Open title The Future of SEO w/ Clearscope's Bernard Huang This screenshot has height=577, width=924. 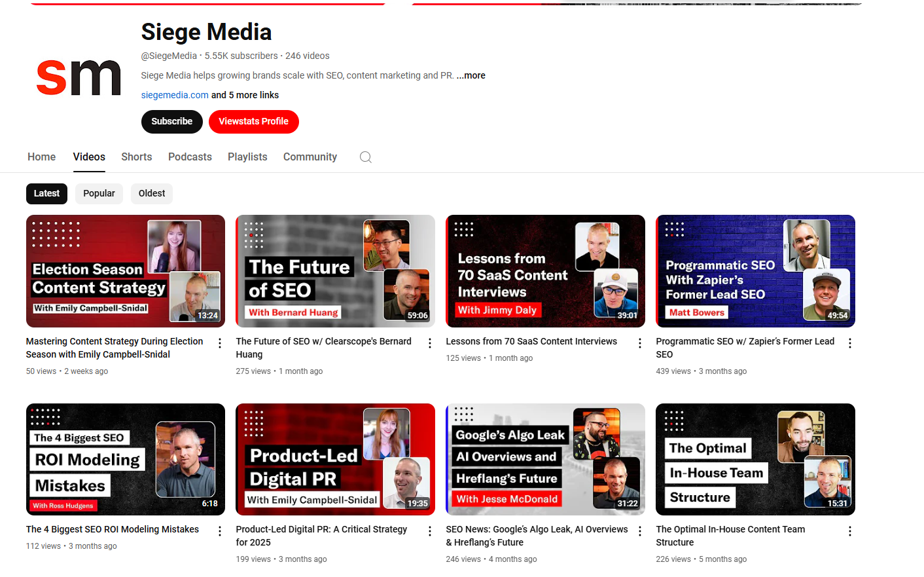pos(324,348)
